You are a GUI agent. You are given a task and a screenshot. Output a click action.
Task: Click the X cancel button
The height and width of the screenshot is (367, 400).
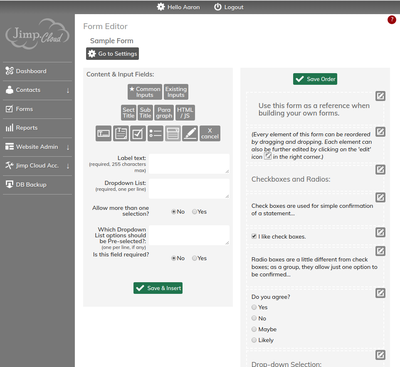coord(210,134)
